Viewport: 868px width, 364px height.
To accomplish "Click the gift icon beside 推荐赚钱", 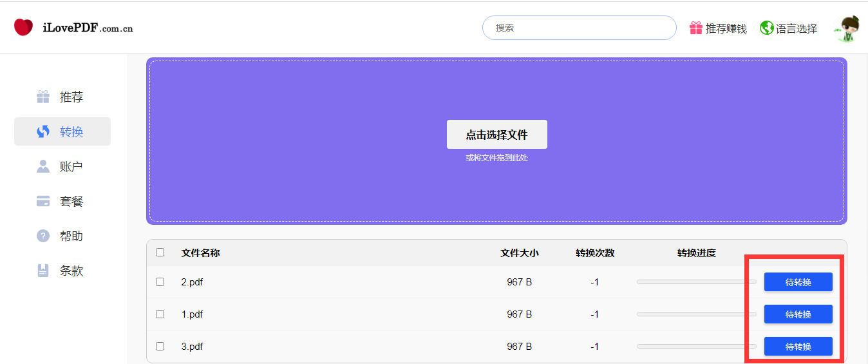I will click(x=695, y=28).
